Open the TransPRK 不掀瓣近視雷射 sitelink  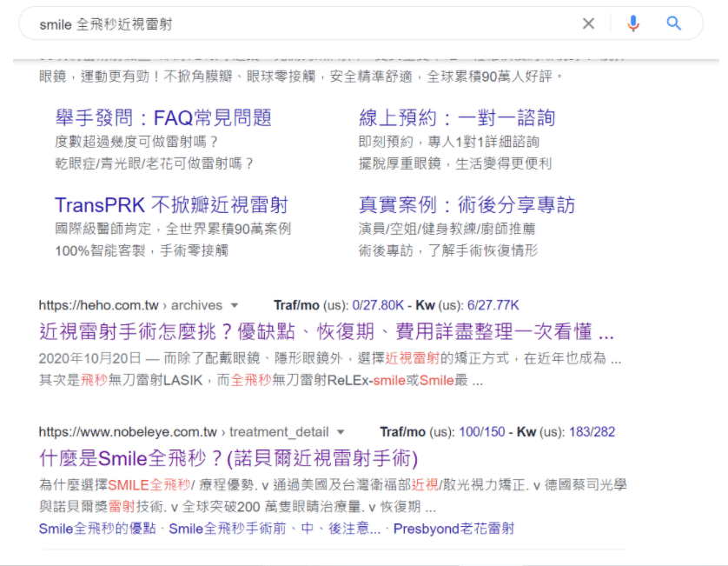pos(171,204)
